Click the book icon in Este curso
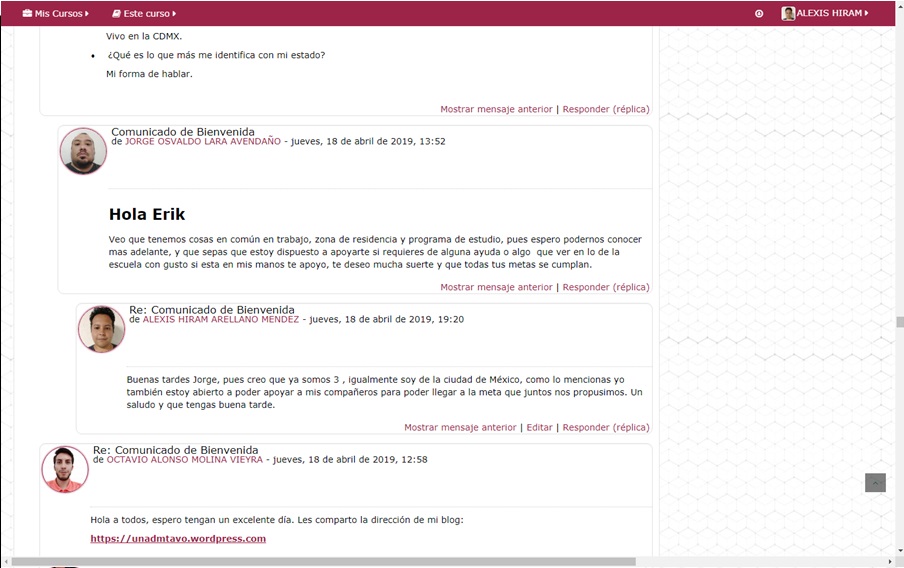Screen dimensions: 904x568 [116, 13]
